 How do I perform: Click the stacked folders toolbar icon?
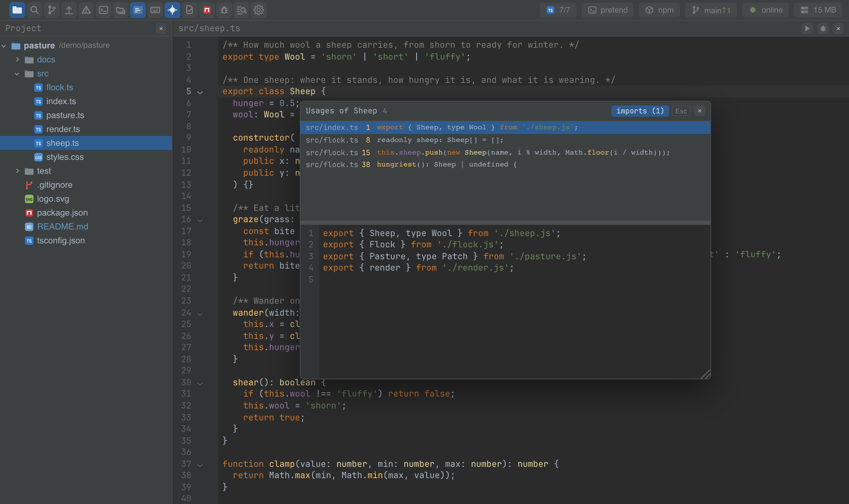click(x=121, y=10)
